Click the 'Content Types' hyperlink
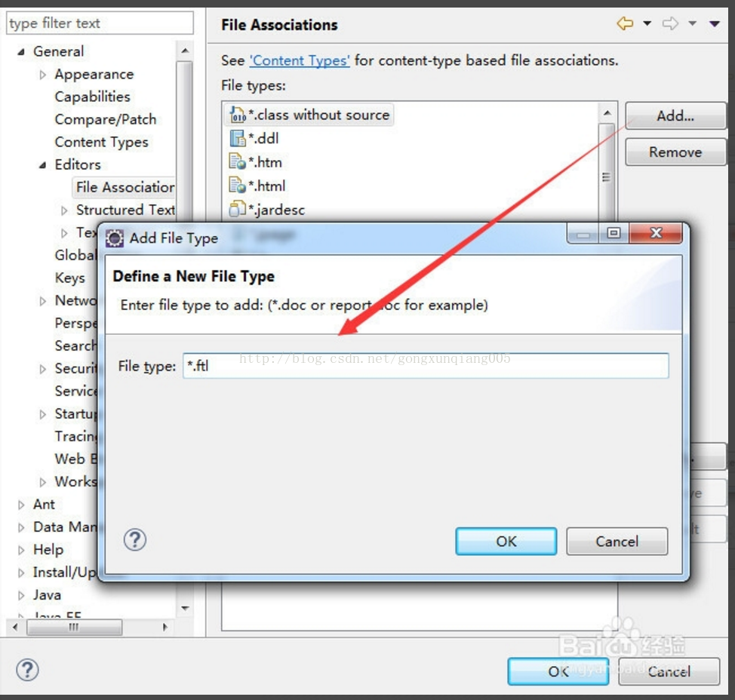 [x=300, y=60]
